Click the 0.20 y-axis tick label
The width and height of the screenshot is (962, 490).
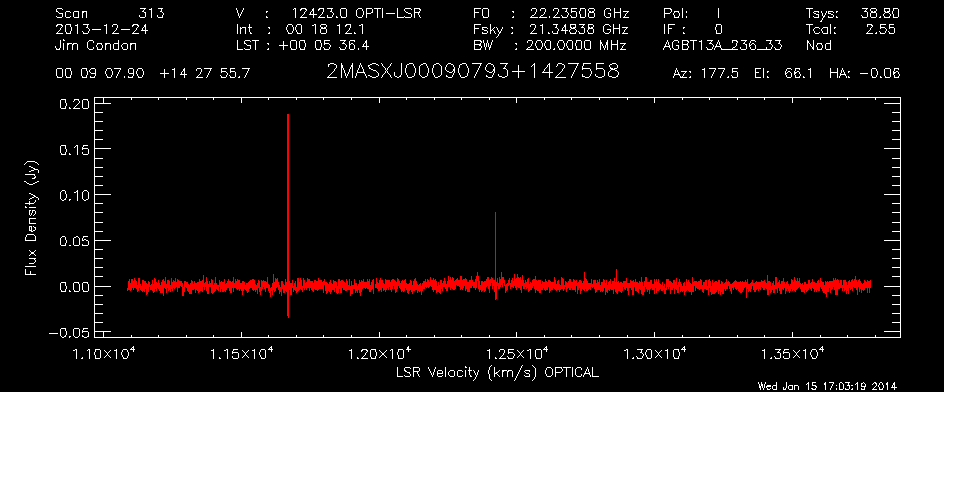[74, 104]
